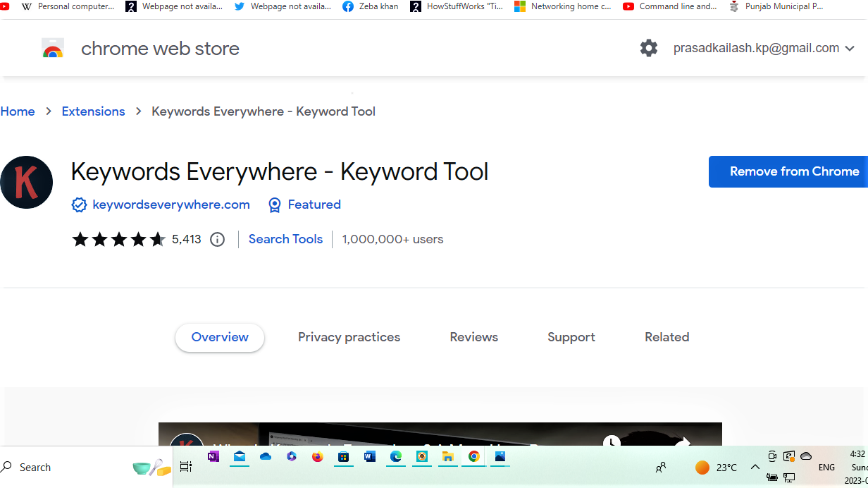Launch Firefox from the taskbar
The height and width of the screenshot is (488, 868).
(x=318, y=457)
